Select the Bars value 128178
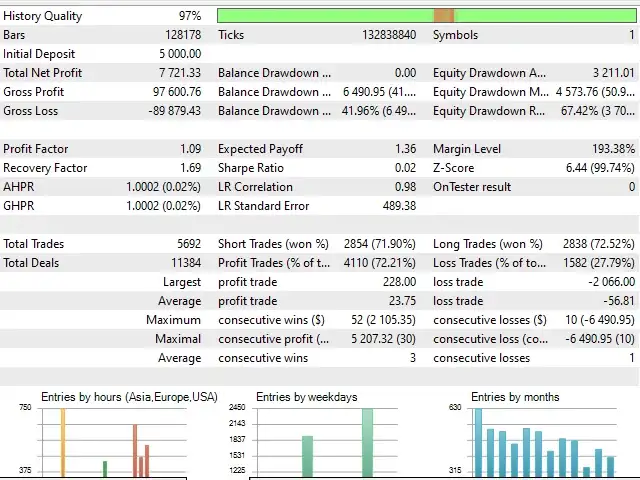 pyautogui.click(x=183, y=35)
